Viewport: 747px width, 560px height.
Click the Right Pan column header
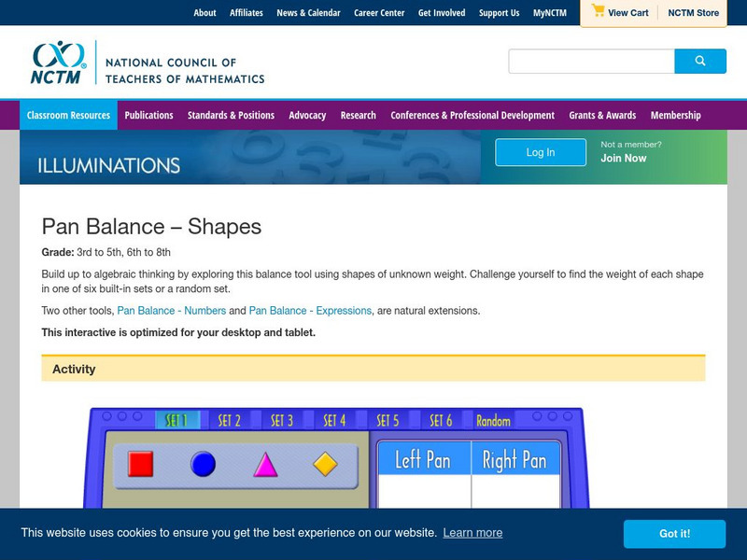pyautogui.click(x=515, y=459)
